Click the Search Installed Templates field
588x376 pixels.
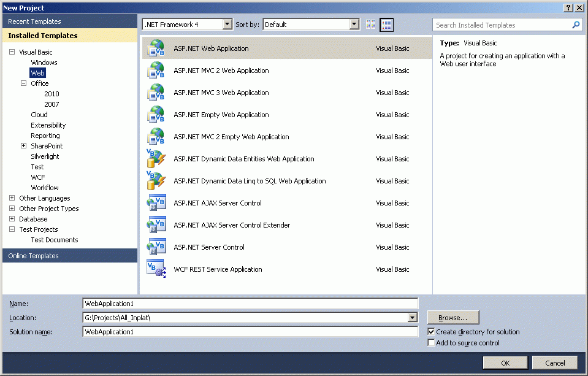503,25
